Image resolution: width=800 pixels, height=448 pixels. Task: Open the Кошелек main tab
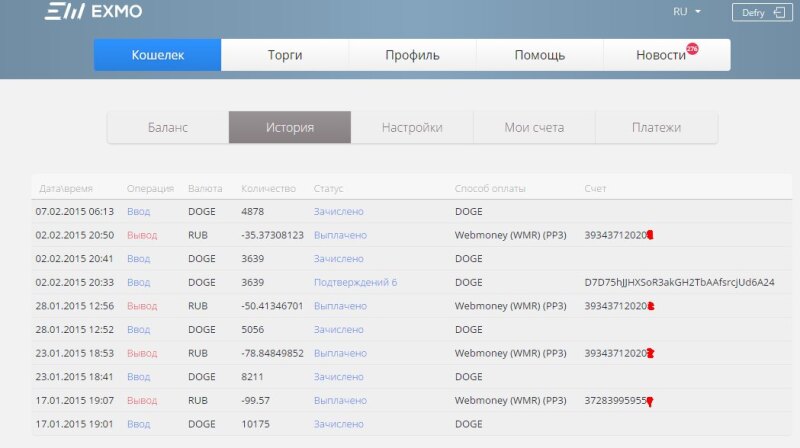158,55
